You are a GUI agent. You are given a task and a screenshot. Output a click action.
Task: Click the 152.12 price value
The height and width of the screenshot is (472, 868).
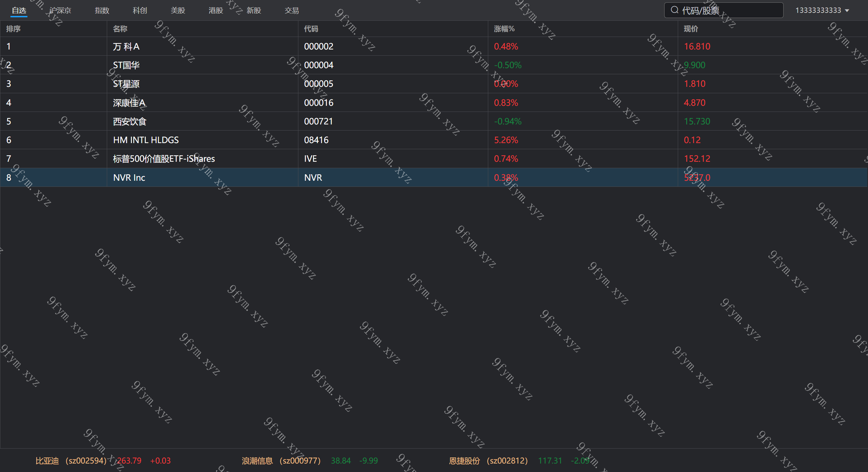(x=697, y=159)
